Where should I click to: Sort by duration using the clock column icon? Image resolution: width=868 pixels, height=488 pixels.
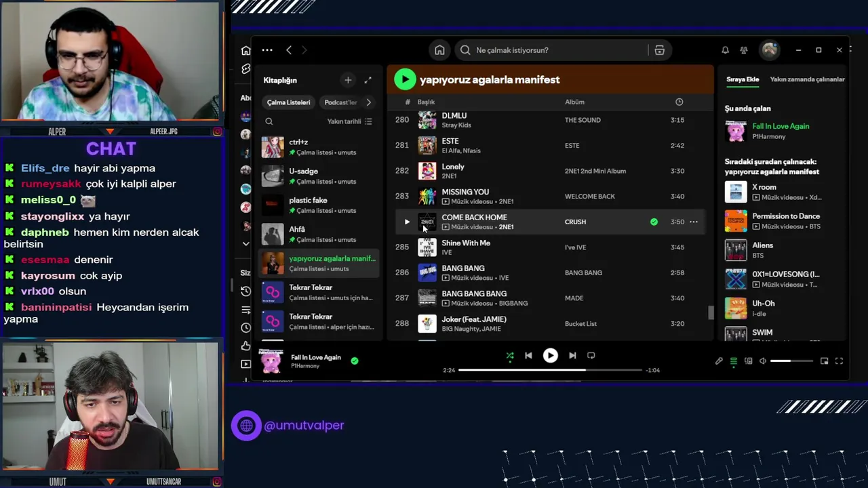coord(679,102)
